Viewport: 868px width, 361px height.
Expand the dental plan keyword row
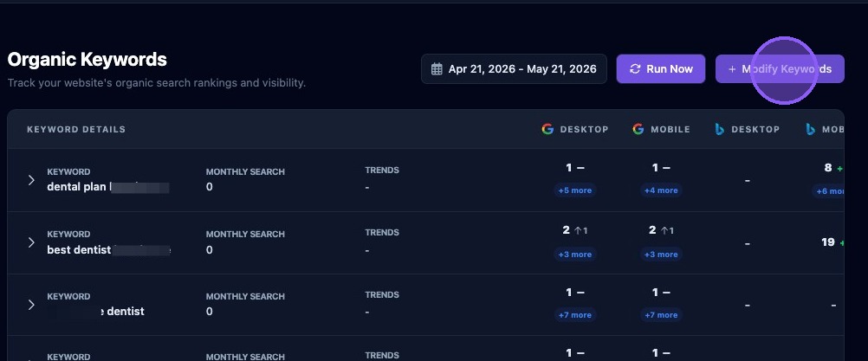click(x=31, y=180)
